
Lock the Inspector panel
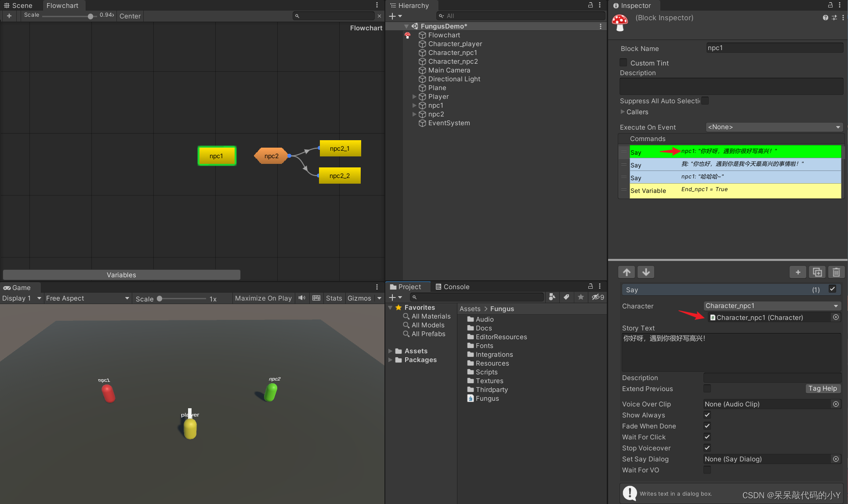830,5
